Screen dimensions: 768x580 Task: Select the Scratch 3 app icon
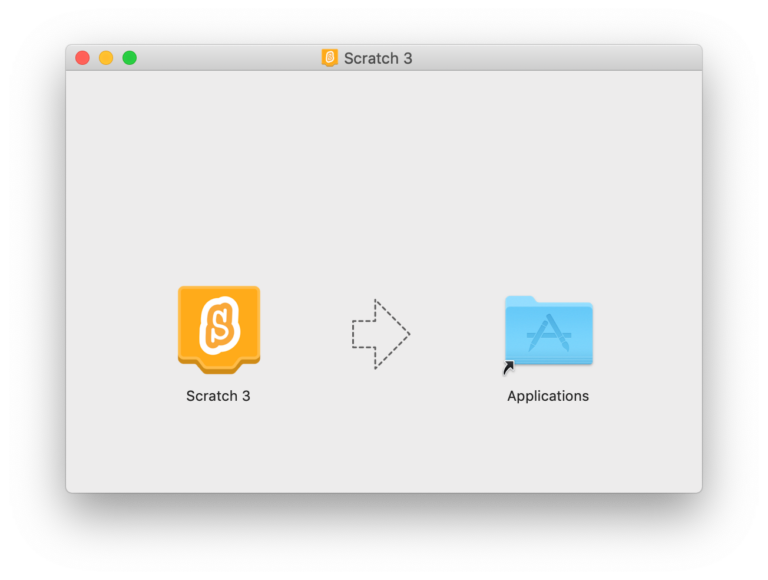[x=218, y=328]
